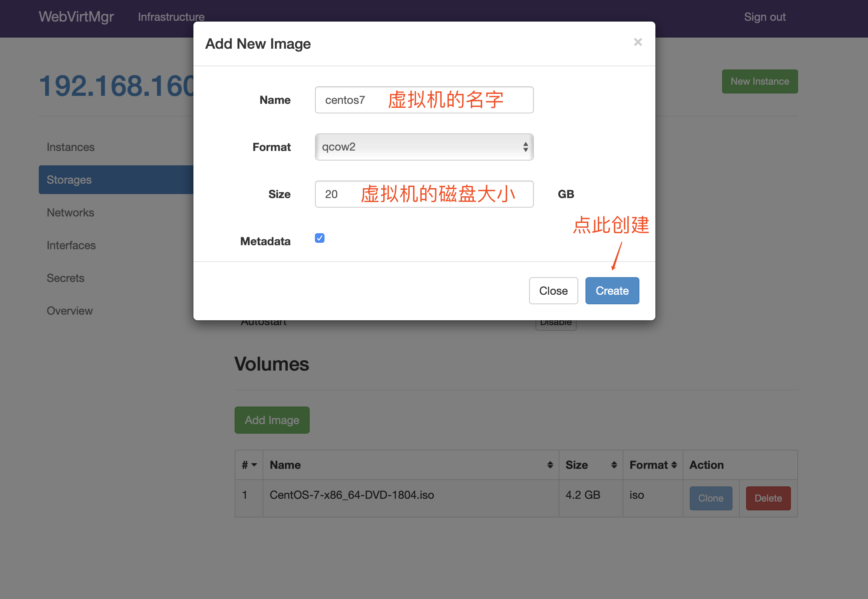Toggle the # column sort caret
This screenshot has width=868, height=599.
tap(254, 465)
